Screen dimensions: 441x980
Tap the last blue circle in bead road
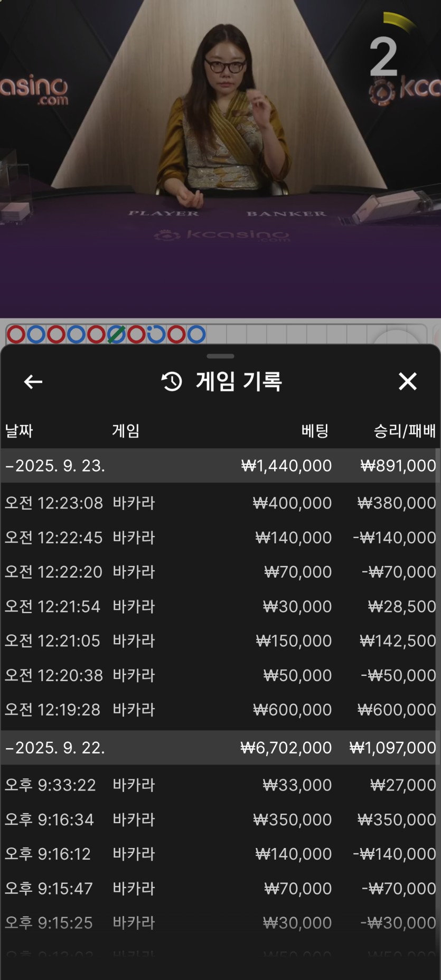(196, 334)
